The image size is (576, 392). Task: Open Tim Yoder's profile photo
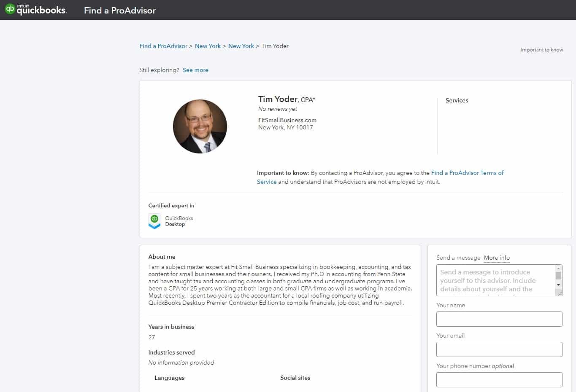click(200, 126)
